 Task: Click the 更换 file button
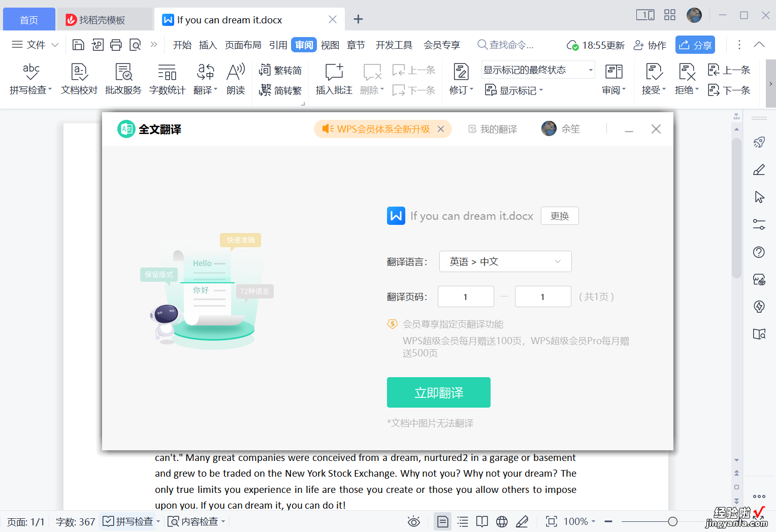560,216
